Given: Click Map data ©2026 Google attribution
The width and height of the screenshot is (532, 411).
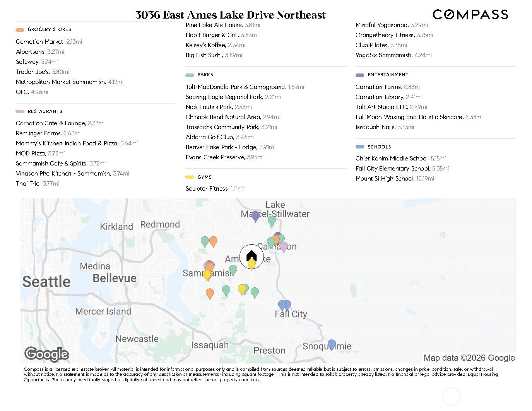Looking at the screenshot, I should [x=469, y=358].
